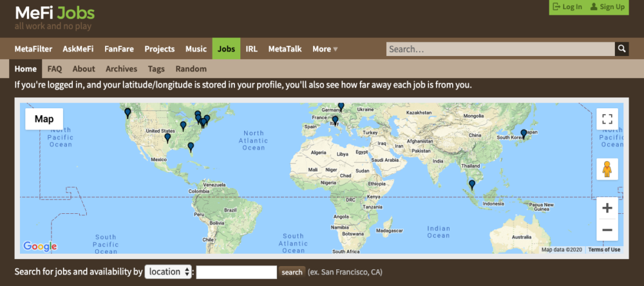This screenshot has height=286, width=644.
Task: Go to Projects section
Action: pos(160,49)
